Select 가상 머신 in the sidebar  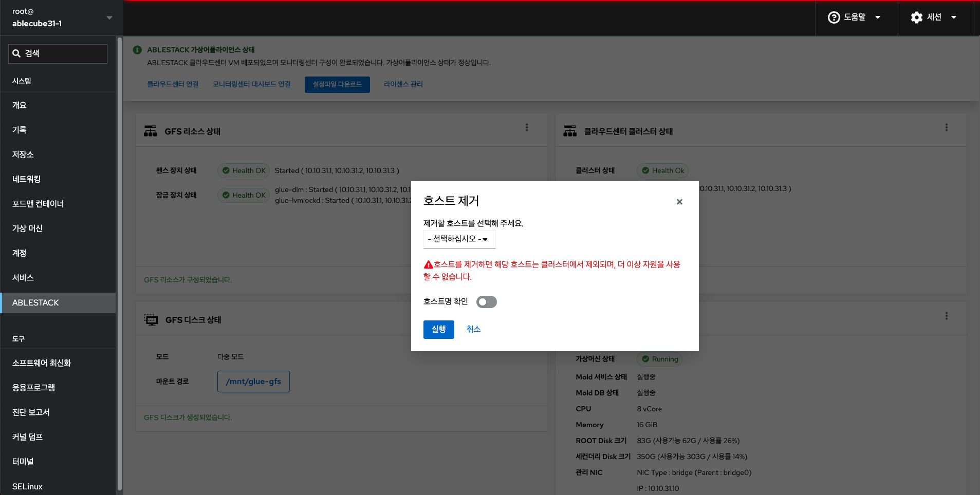(27, 229)
